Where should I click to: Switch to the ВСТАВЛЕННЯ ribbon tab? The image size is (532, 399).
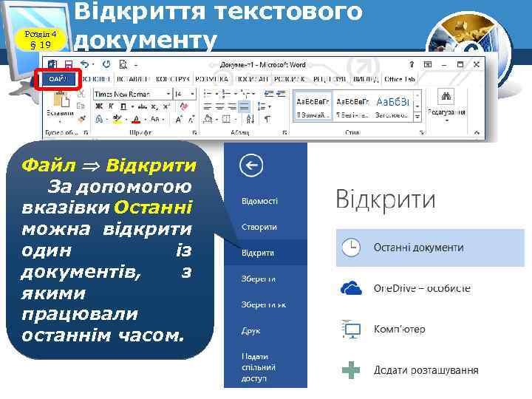[x=132, y=79]
